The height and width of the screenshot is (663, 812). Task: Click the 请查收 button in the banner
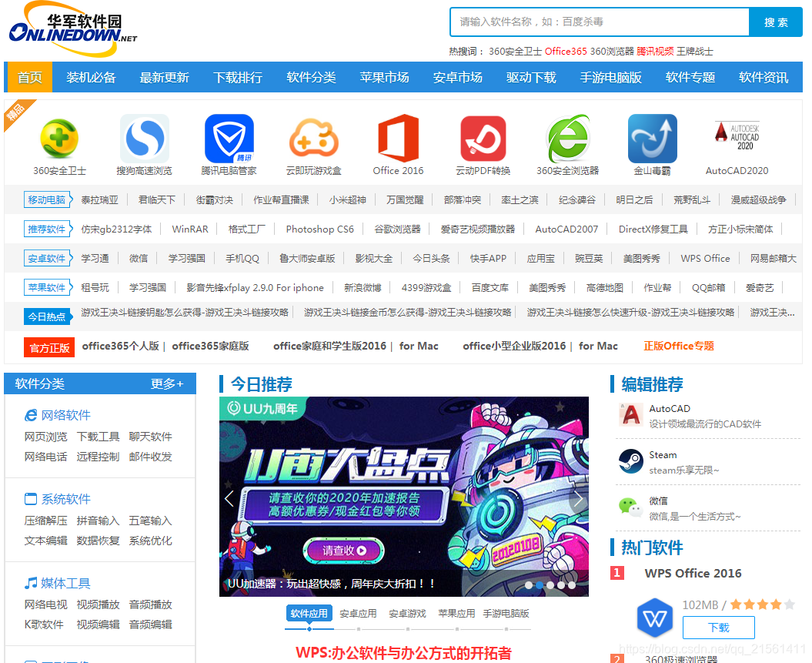pos(344,550)
